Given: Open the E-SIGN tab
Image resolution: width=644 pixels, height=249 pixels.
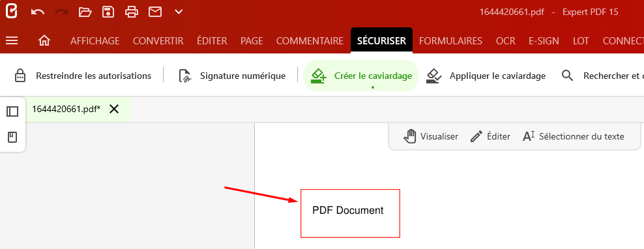Looking at the screenshot, I should point(544,40).
